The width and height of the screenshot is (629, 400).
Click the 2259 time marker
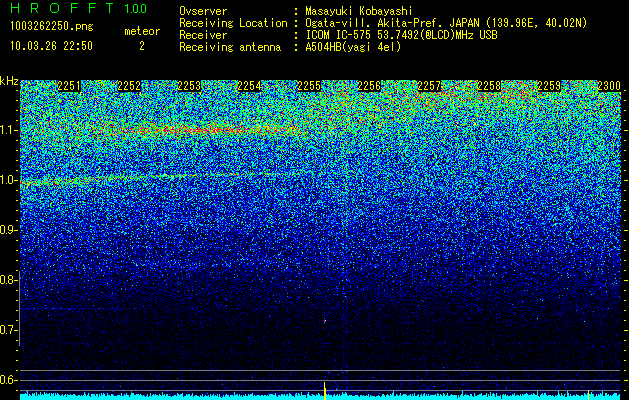[x=549, y=86]
